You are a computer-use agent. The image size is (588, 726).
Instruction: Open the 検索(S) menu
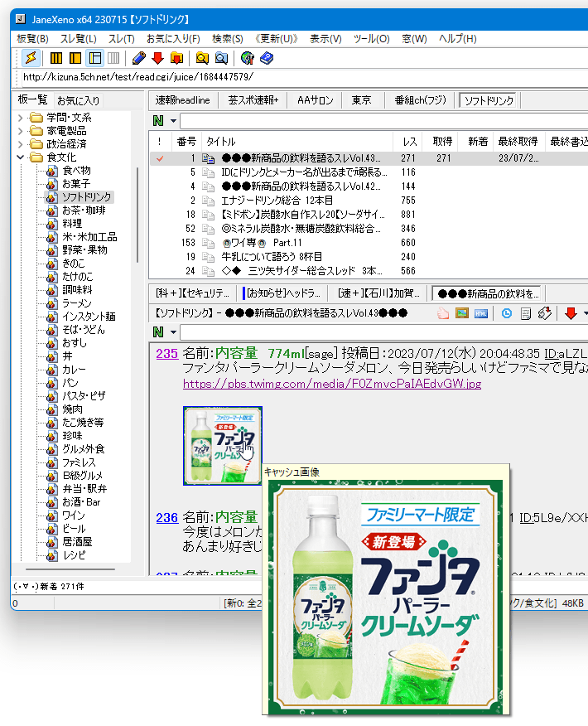point(227,39)
